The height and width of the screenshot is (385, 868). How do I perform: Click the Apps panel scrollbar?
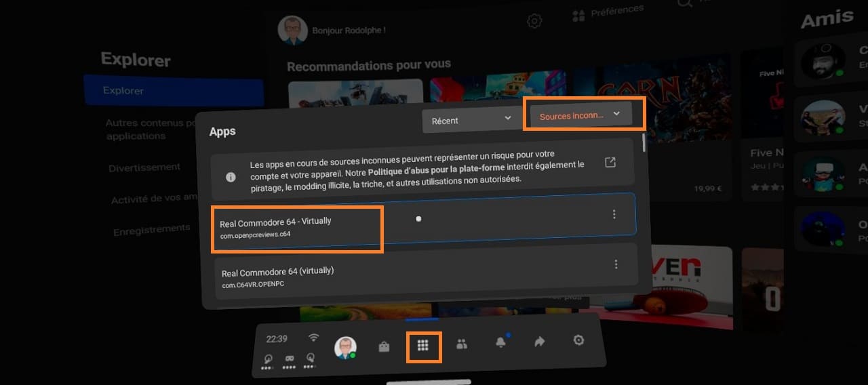[x=644, y=144]
